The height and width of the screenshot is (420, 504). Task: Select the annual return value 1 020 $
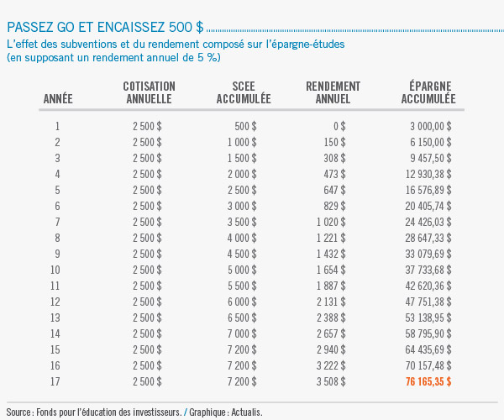click(x=331, y=222)
